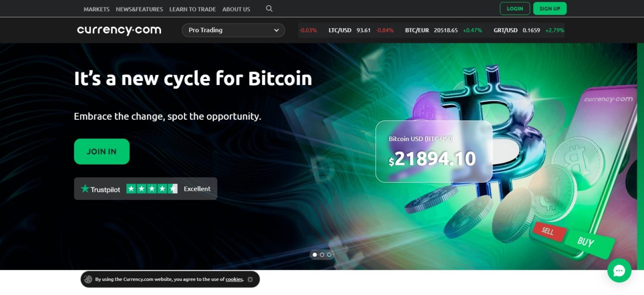Image resolution: width=644 pixels, height=295 pixels.
Task: Expand the Pro Trading dropdown
Action: [x=233, y=30]
